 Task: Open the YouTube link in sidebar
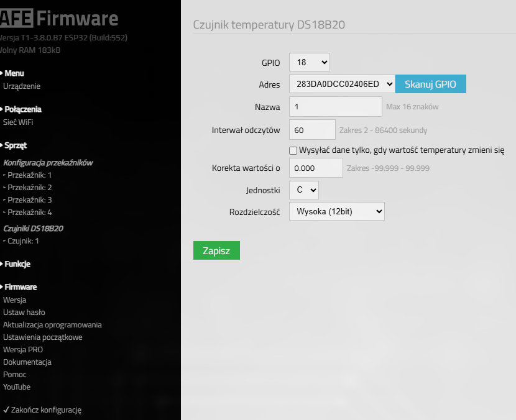[17, 387]
